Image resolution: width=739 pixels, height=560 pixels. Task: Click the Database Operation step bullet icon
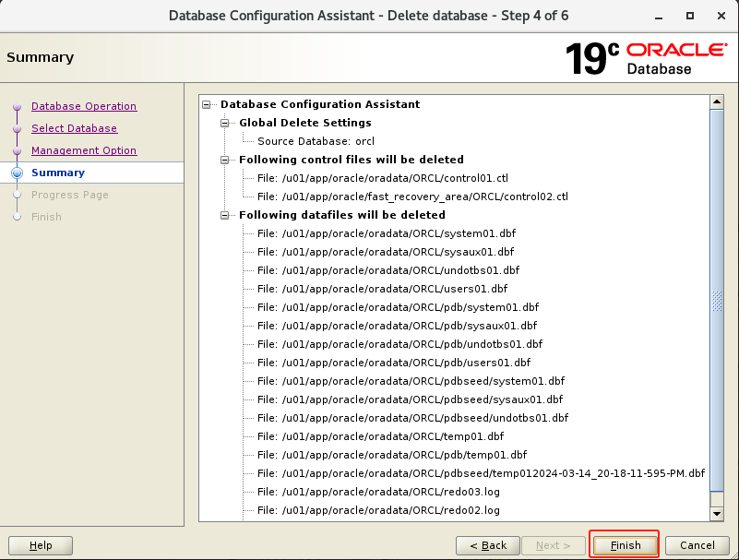[x=17, y=106]
